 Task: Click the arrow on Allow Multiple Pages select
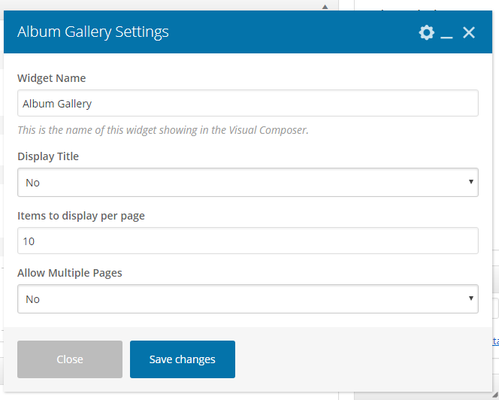(x=471, y=298)
